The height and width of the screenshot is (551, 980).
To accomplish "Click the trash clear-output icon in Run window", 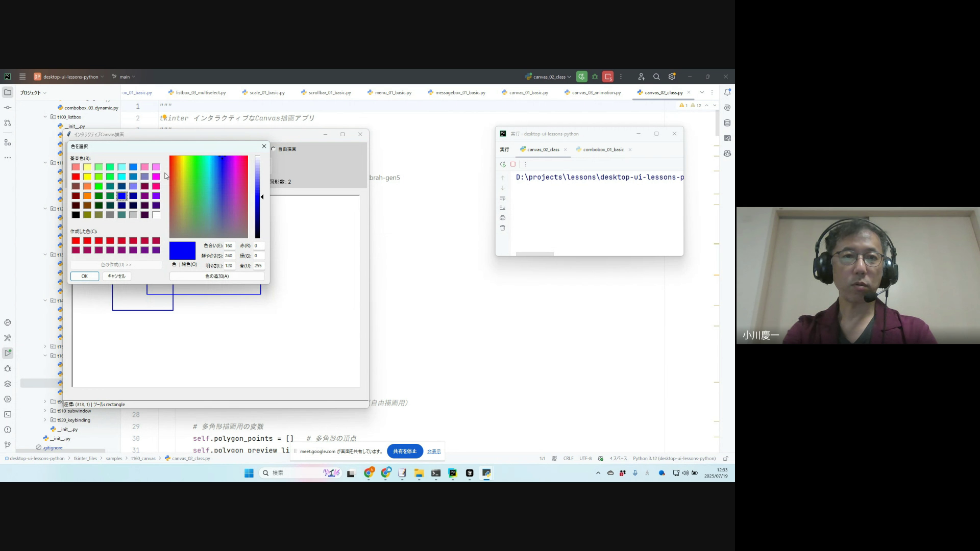I will [503, 228].
